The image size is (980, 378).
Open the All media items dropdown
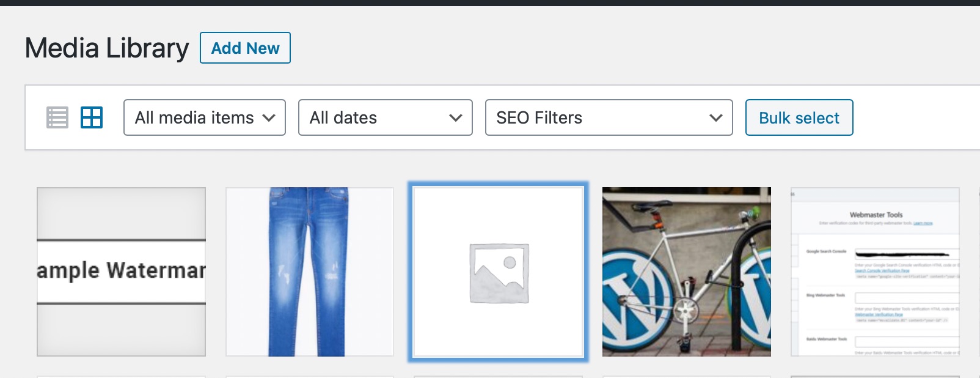point(204,117)
